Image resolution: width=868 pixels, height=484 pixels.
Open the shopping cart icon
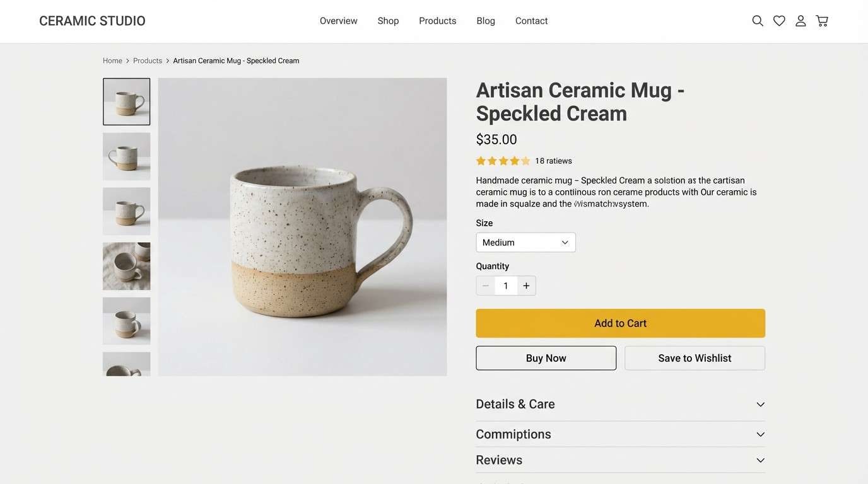tap(822, 21)
